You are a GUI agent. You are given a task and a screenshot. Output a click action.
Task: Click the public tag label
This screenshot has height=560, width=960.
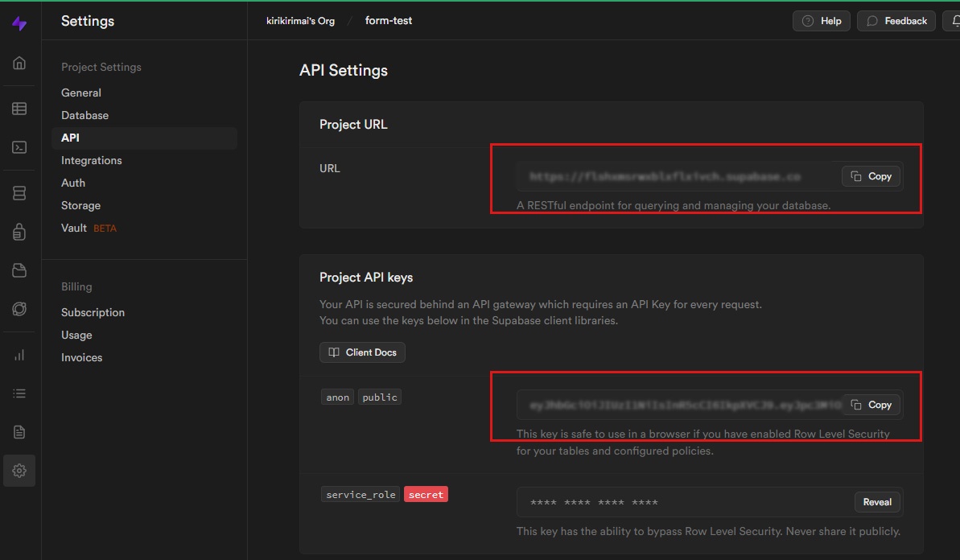[x=380, y=397]
